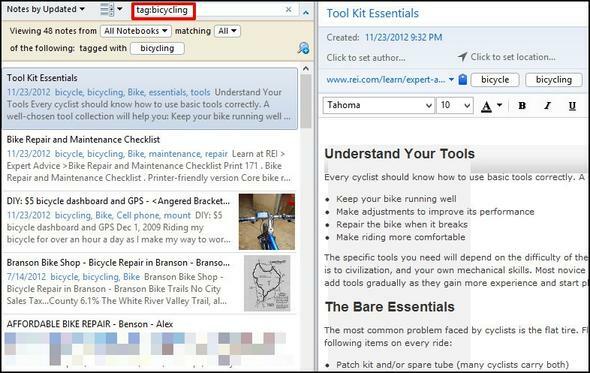This screenshot has width=590, height=373.
Task: Click the bicycle tag in note header
Action: point(495,80)
